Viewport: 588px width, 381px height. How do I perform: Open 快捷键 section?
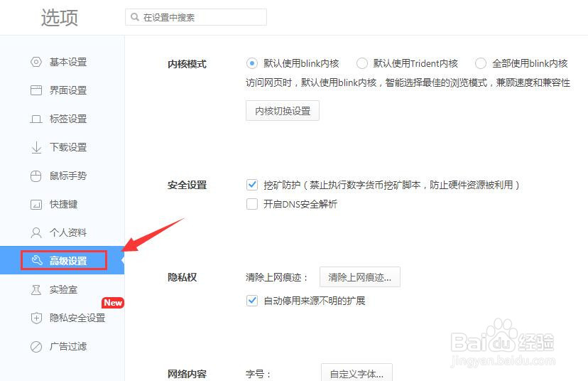[x=62, y=205]
